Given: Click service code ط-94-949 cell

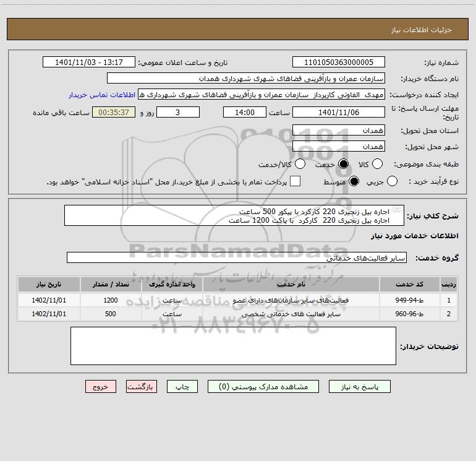Looking at the screenshot, I should pos(409,300).
